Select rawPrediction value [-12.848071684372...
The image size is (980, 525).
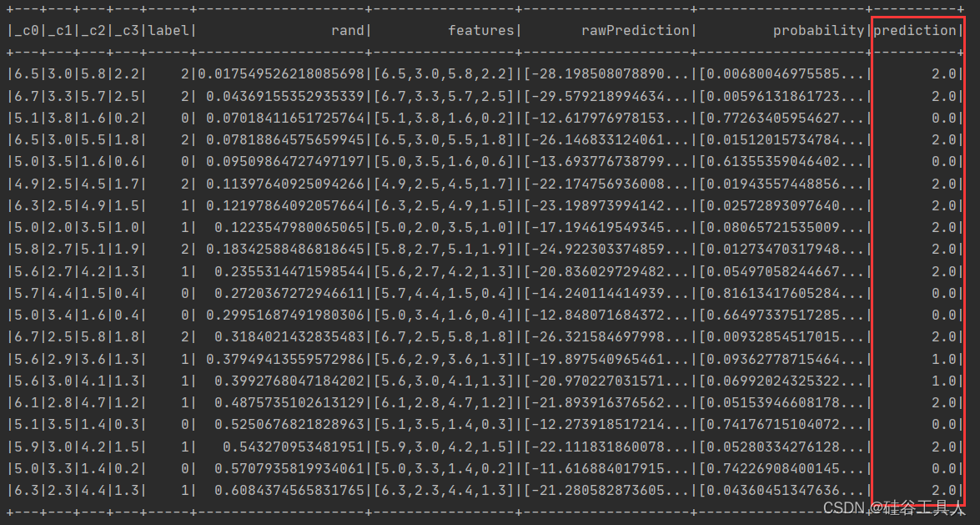click(x=606, y=316)
